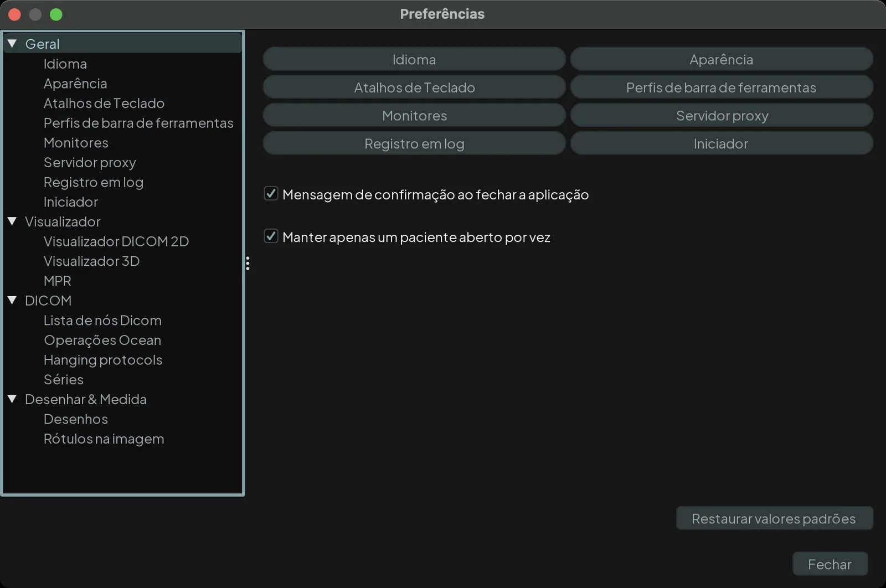Open the Idioma button page

(414, 59)
